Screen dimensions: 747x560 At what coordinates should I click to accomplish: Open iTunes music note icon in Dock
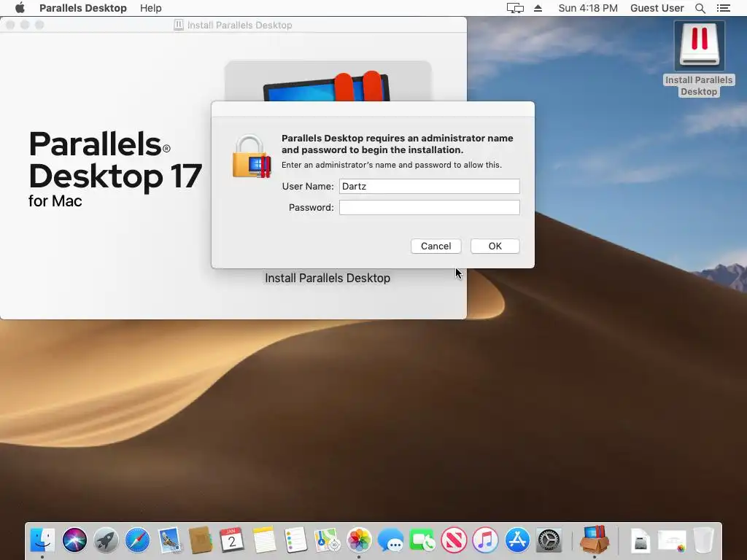485,540
